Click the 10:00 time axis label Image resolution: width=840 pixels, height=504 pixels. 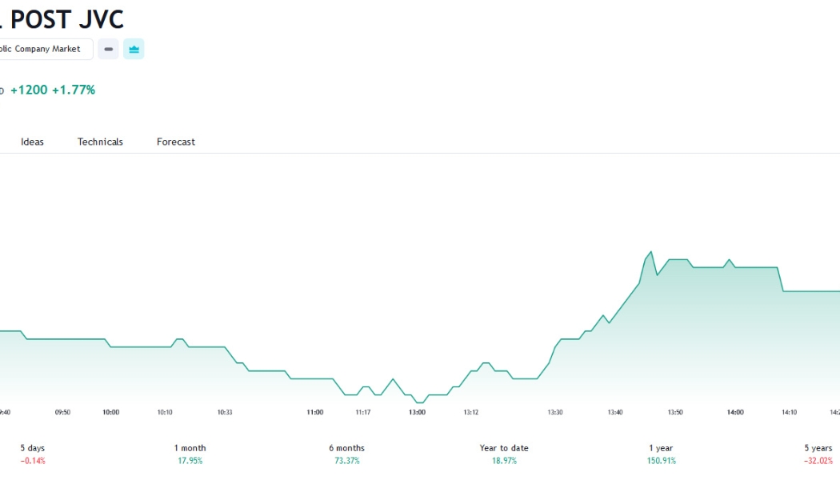click(111, 413)
